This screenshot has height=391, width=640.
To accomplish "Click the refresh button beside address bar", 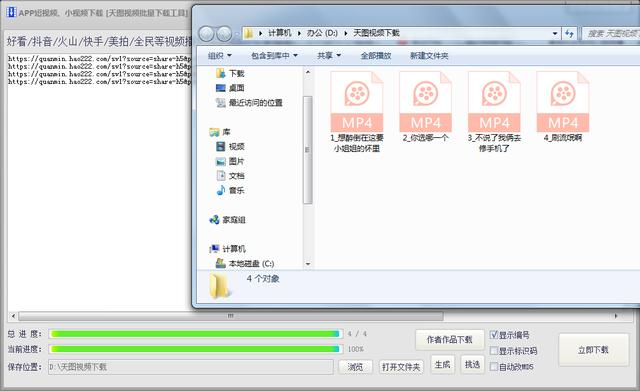I will coord(569,33).
